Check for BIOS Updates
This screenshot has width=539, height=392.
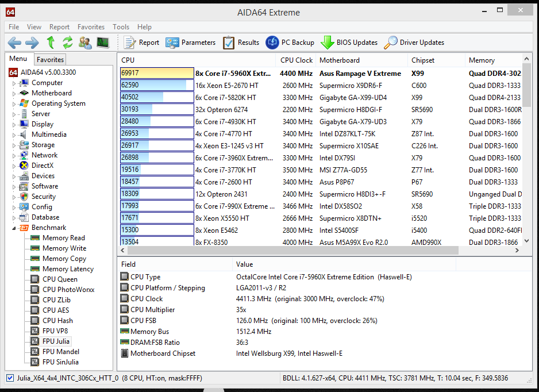coord(349,43)
